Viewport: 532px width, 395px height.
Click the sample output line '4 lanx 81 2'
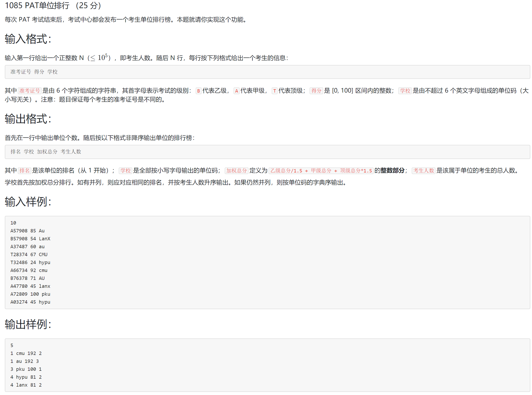26,385
